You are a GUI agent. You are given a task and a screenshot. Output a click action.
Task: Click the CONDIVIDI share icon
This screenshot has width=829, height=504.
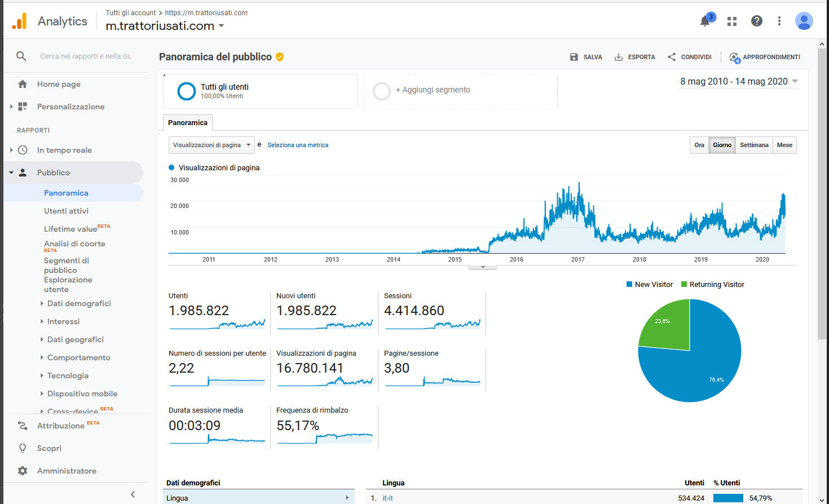672,57
